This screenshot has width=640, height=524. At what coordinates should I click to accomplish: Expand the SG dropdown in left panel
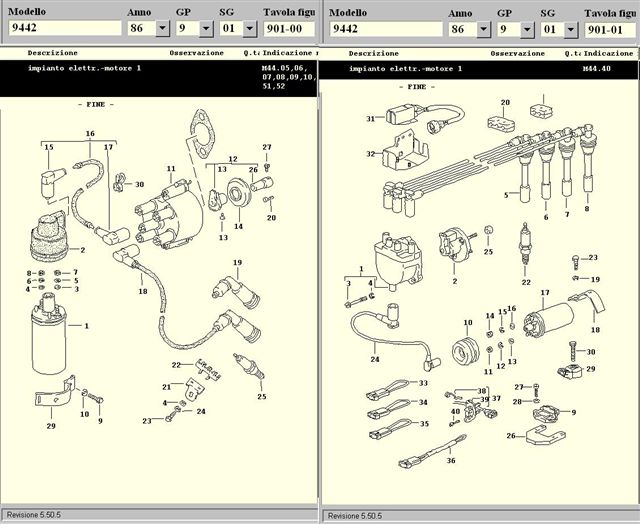[x=249, y=29]
